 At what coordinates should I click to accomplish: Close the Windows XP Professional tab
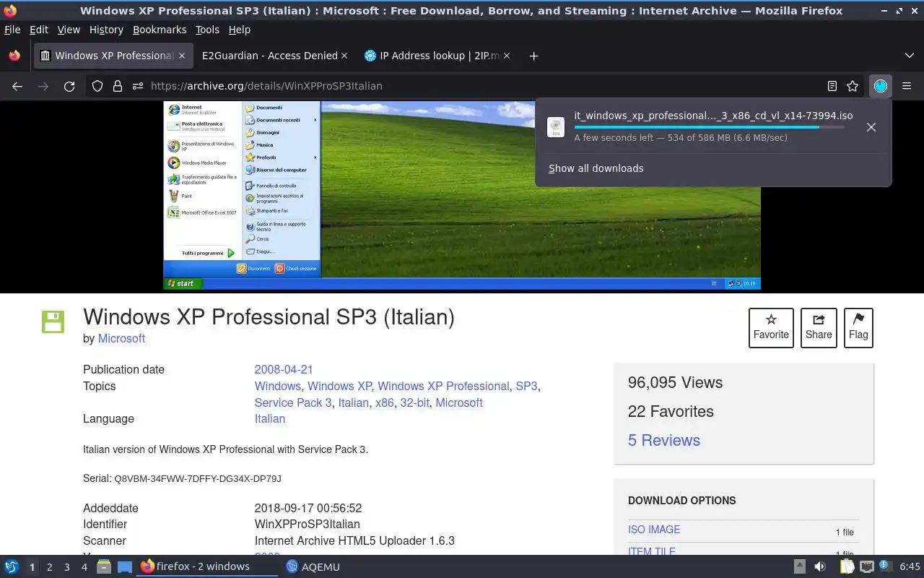pos(182,56)
